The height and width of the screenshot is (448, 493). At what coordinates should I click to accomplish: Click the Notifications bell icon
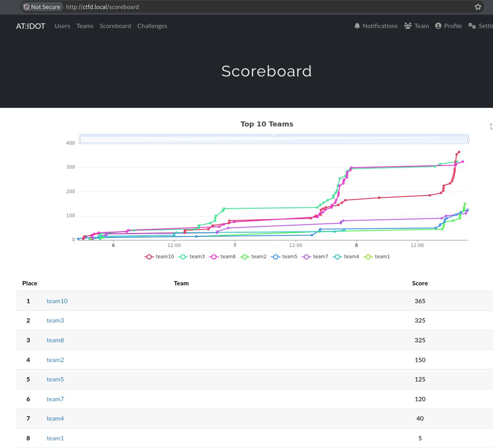[357, 26]
